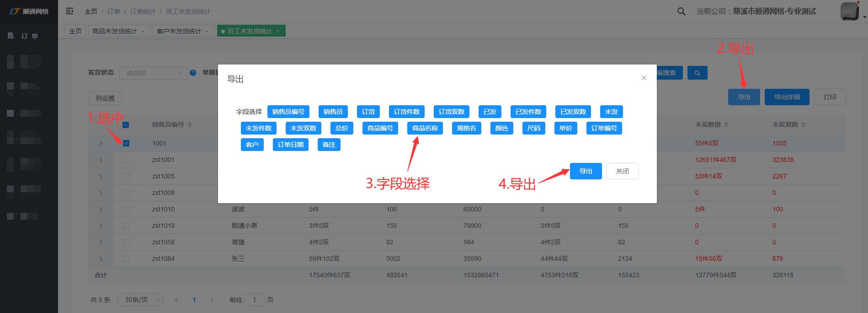This screenshot has height=313, width=868.
Task: Go to next page arrow in pagination
Action: (x=212, y=300)
